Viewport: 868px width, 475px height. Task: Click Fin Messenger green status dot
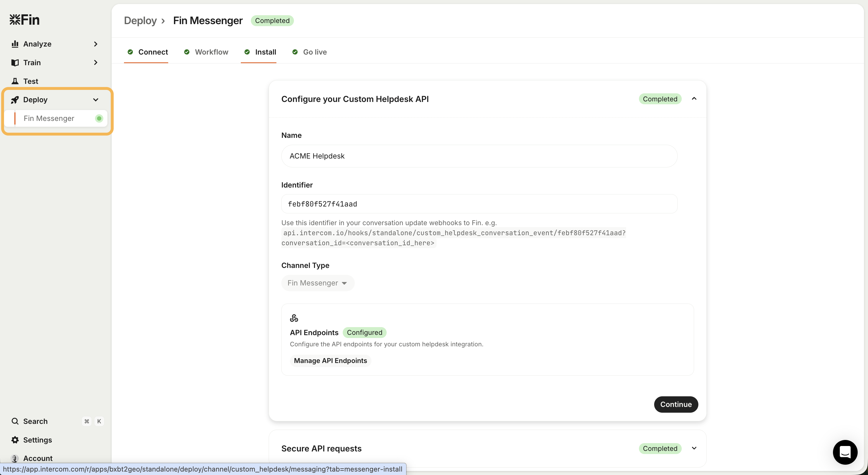click(x=99, y=118)
